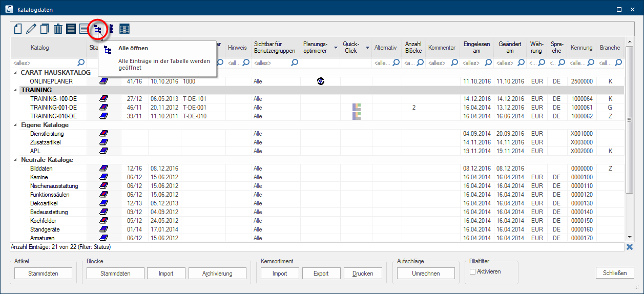The image size is (644, 294).
Task: Click the new catalog document icon
Action: coord(18,29)
